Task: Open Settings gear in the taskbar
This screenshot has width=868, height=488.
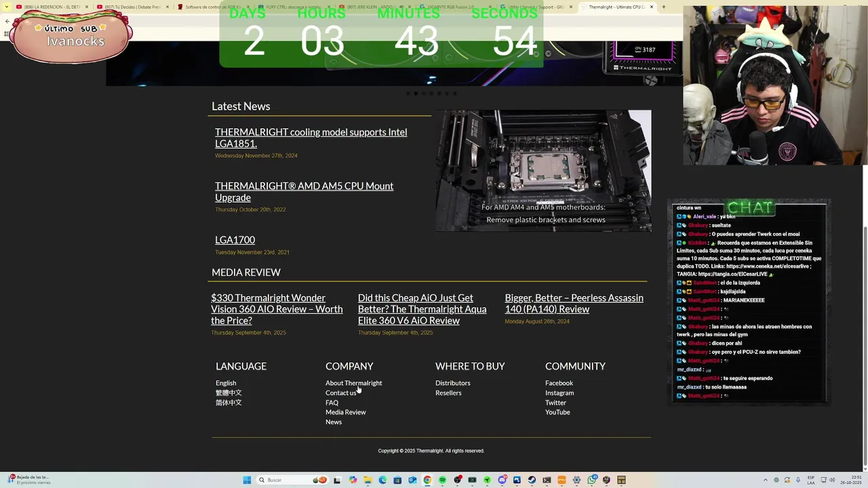Action: (576, 480)
